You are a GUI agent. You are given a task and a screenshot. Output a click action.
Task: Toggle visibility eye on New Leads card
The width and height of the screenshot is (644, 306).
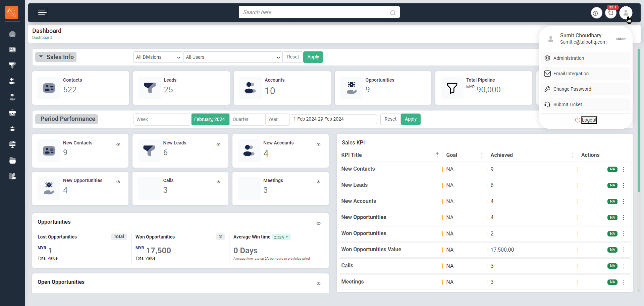click(218, 144)
